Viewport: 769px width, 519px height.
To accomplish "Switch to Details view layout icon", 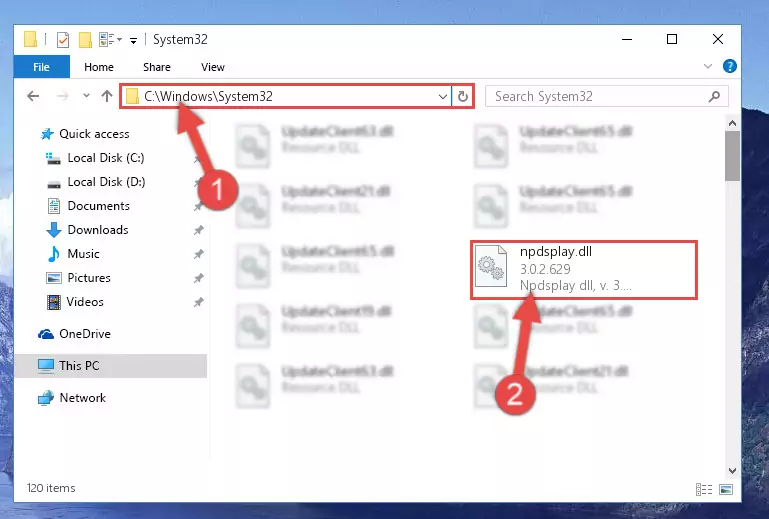I will point(704,489).
